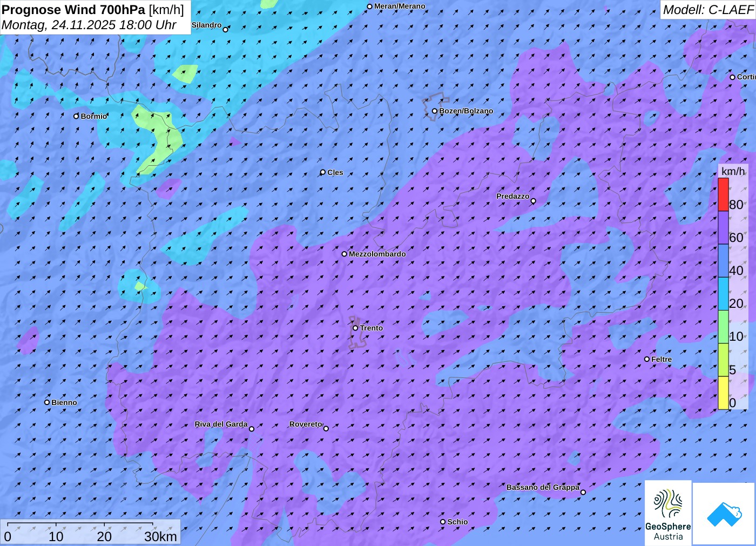Select the Predazzo city marker
Viewport: 756px width, 546px height.
533,201
